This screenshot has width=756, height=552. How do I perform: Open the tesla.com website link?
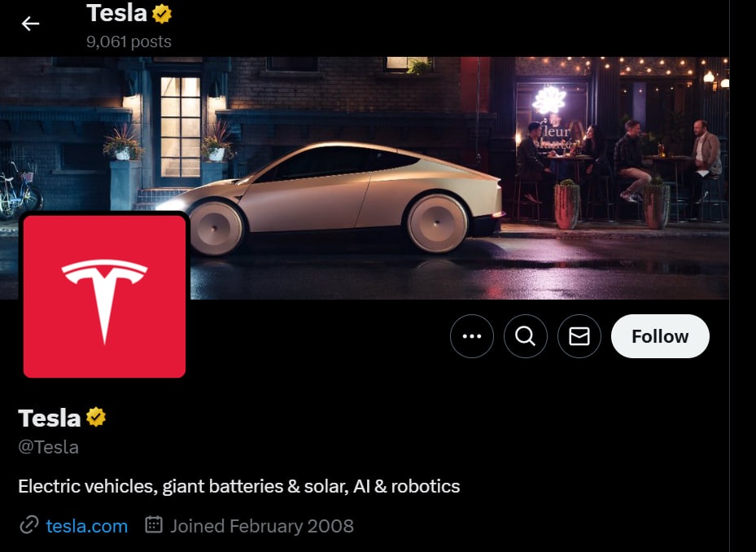click(87, 526)
